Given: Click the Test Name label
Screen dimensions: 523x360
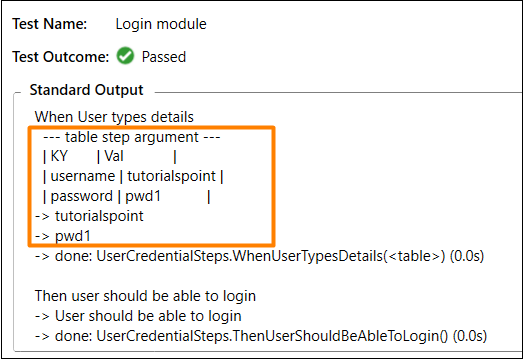Looking at the screenshot, I should (x=50, y=24).
